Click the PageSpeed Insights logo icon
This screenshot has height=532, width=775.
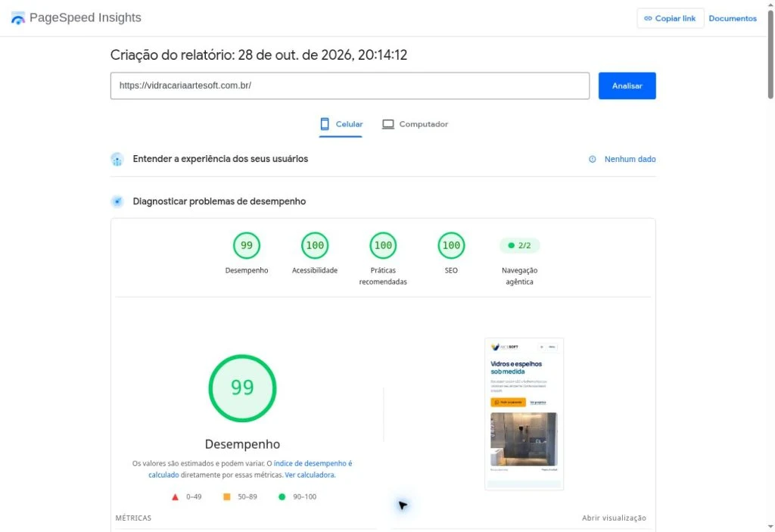tap(18, 18)
